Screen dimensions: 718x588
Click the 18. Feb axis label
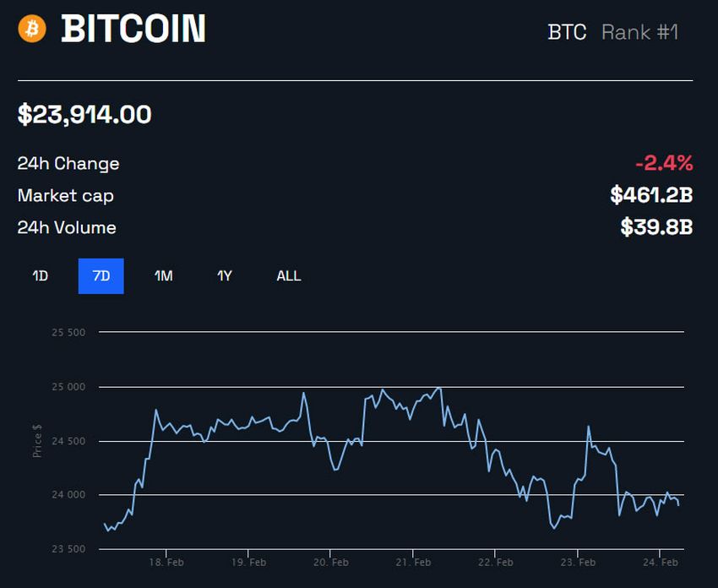pos(168,562)
